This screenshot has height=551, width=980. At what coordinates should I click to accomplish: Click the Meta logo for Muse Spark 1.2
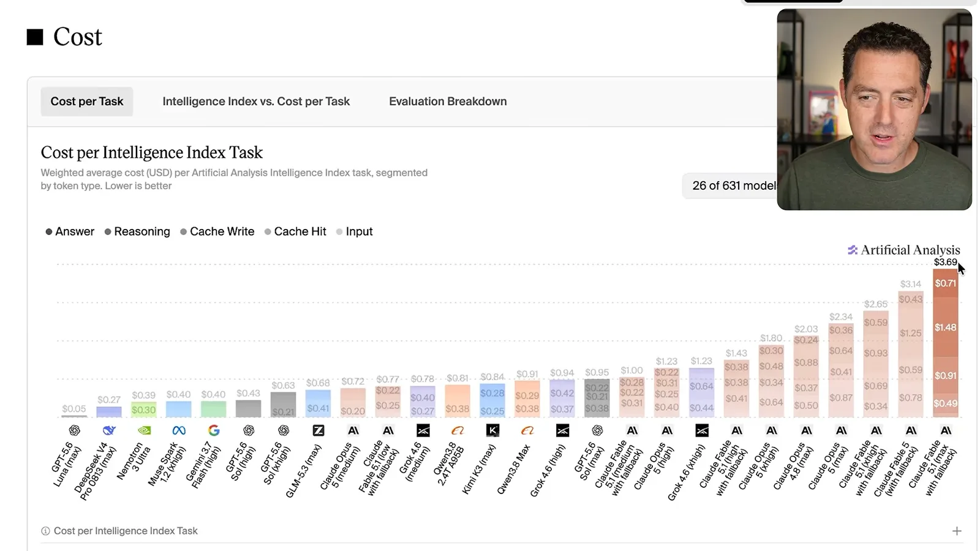click(179, 430)
